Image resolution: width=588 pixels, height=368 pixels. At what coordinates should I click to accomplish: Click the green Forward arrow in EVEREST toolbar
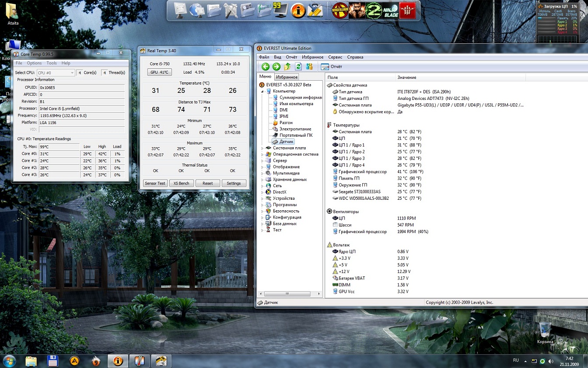276,67
